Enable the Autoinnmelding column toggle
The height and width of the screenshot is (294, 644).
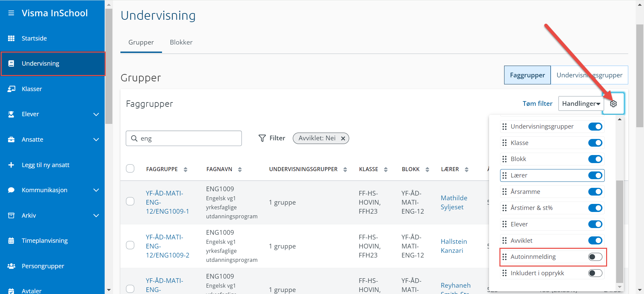[595, 257]
